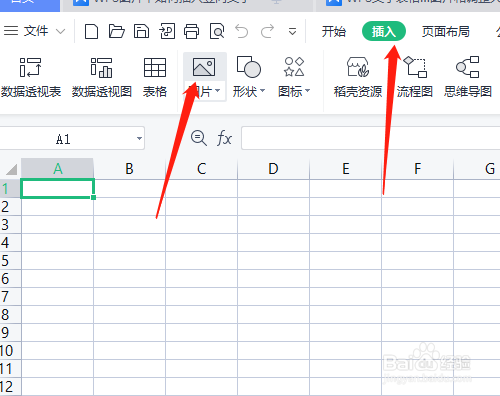Select column C header
Screen dimensions: 500x396
pos(202,169)
